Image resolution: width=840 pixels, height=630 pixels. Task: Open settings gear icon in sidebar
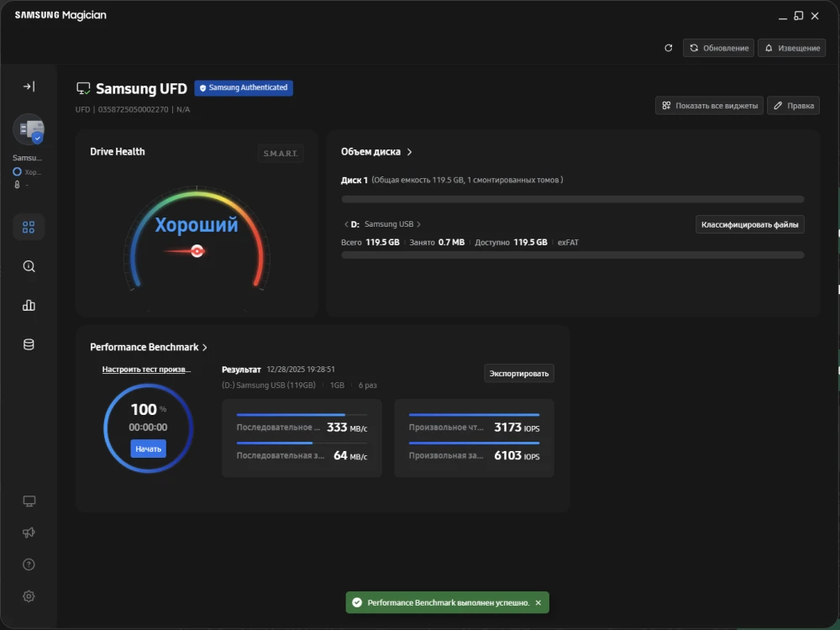pos(29,596)
